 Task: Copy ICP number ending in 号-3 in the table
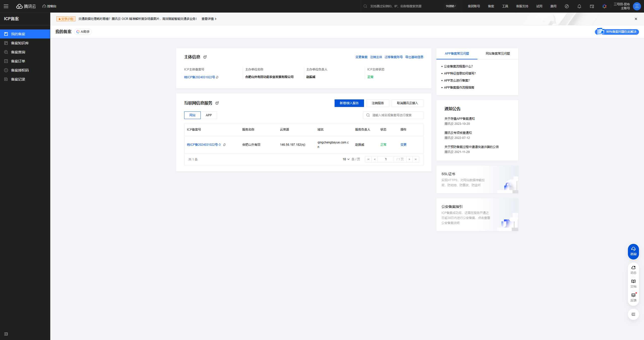pyautogui.click(x=224, y=145)
